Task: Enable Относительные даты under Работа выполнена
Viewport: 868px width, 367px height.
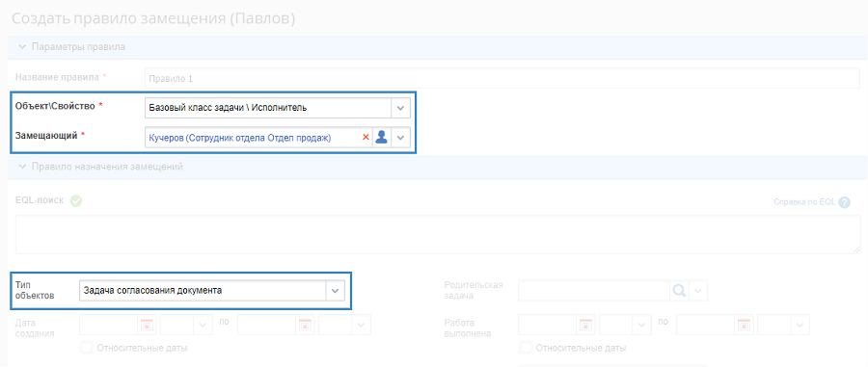Action: point(526,348)
